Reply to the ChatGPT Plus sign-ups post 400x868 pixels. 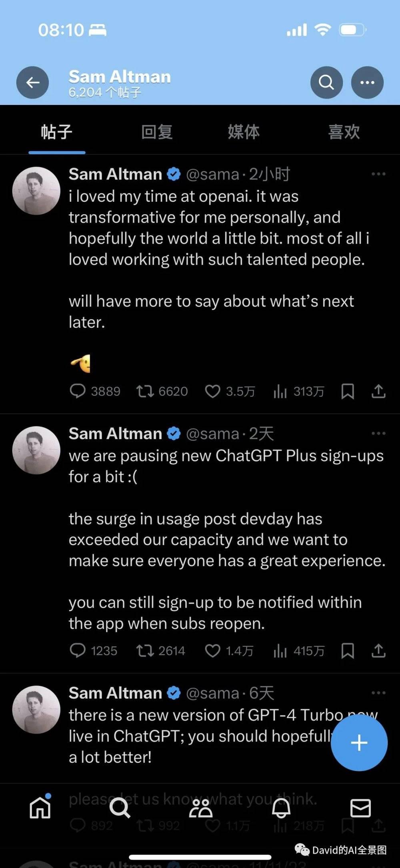point(78,651)
